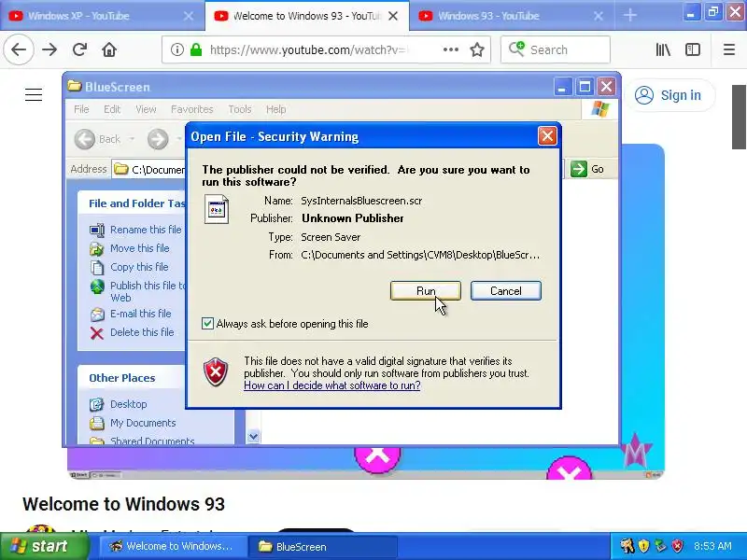Go forward in the Firefox browser

(49, 49)
